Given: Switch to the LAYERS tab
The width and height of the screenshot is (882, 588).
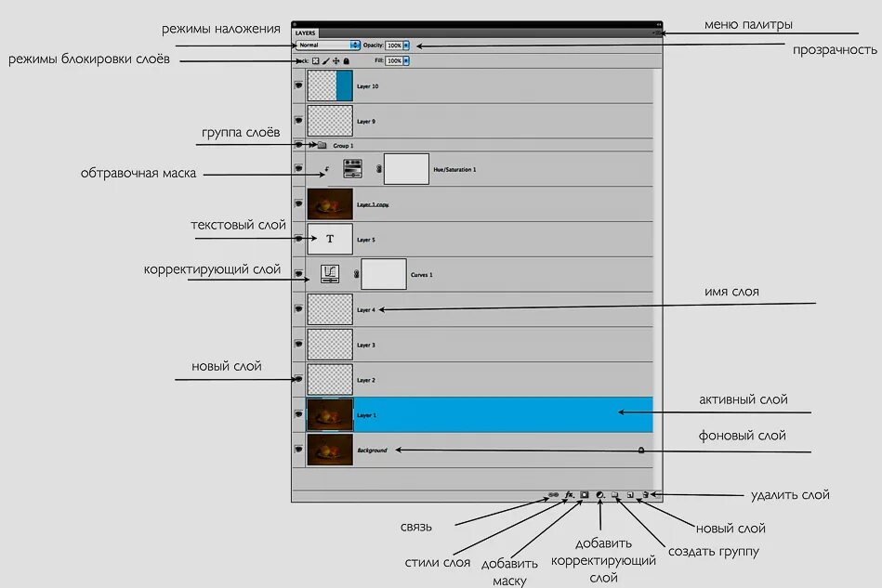Looking at the screenshot, I should click(306, 33).
